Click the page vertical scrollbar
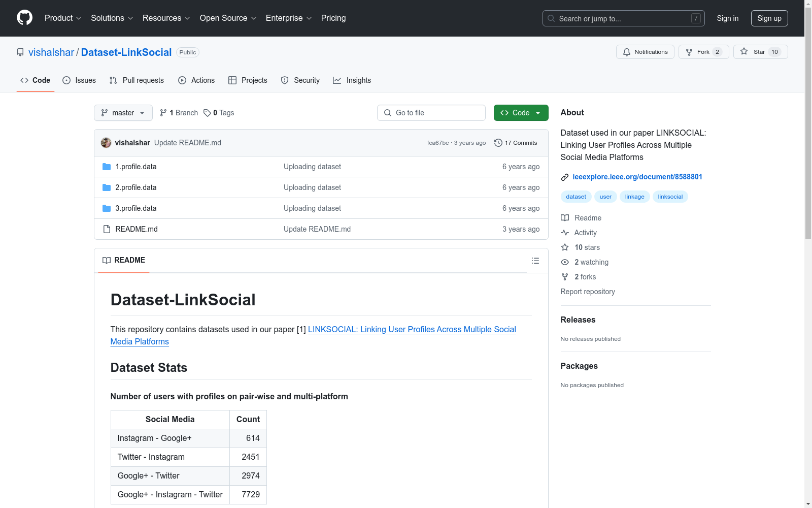The height and width of the screenshot is (508, 812). 808,122
